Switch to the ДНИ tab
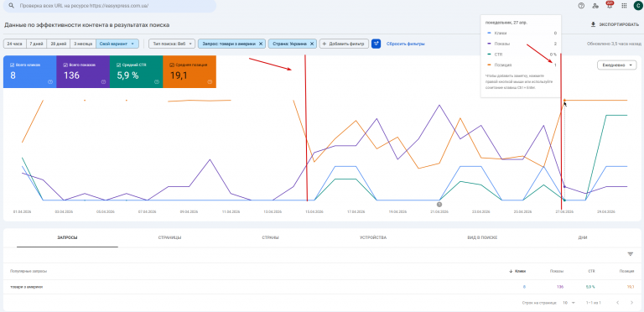This screenshot has height=312, width=644. pos(582,237)
